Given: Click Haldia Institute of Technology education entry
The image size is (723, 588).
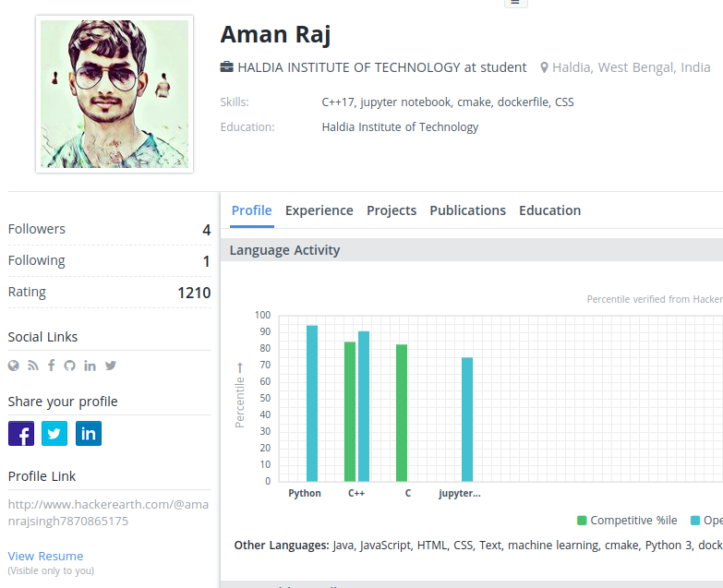Looking at the screenshot, I should click(400, 126).
